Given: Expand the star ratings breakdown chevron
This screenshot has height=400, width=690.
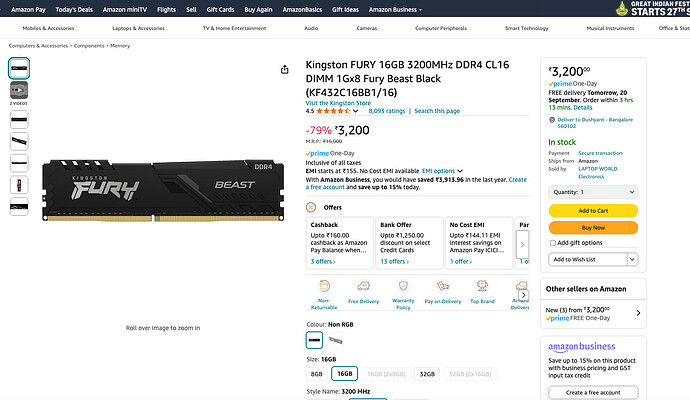Looking at the screenshot, I should click(x=356, y=111).
